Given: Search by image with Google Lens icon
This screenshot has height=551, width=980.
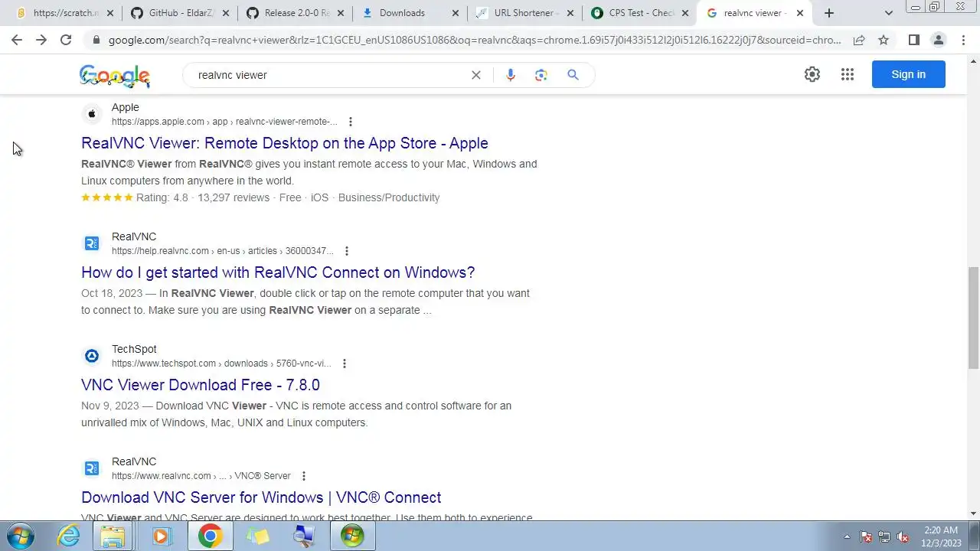Looking at the screenshot, I should (541, 75).
